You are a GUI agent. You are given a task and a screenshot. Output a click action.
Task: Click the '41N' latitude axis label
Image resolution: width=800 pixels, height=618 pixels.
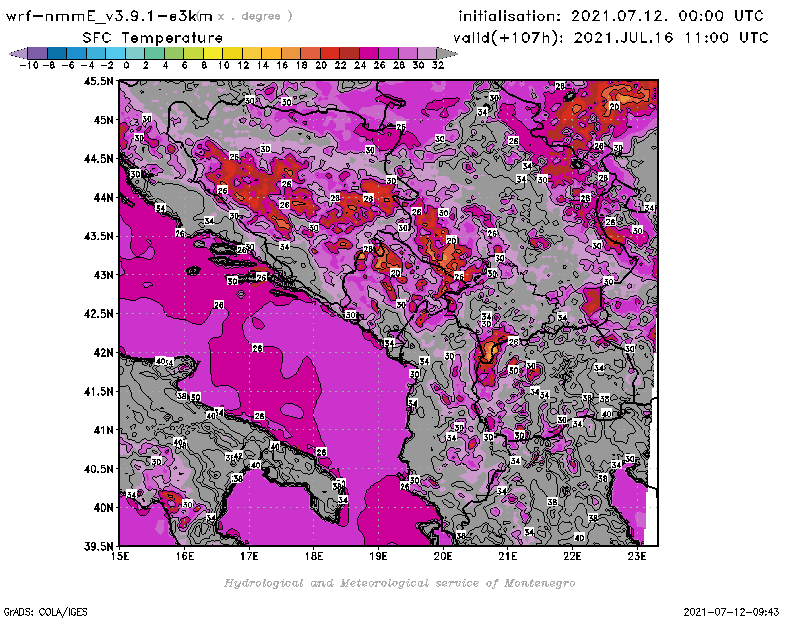pos(103,430)
